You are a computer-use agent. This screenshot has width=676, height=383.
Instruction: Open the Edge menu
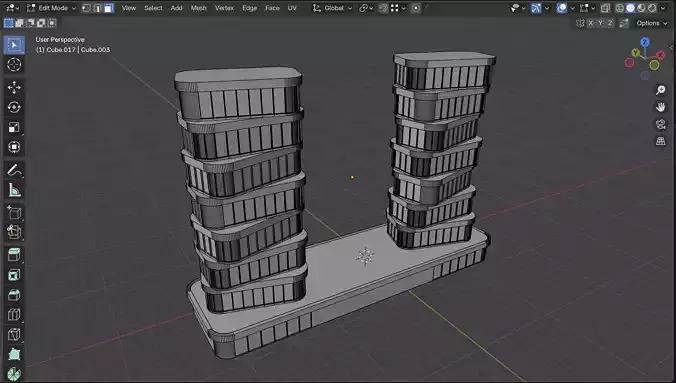coord(249,8)
